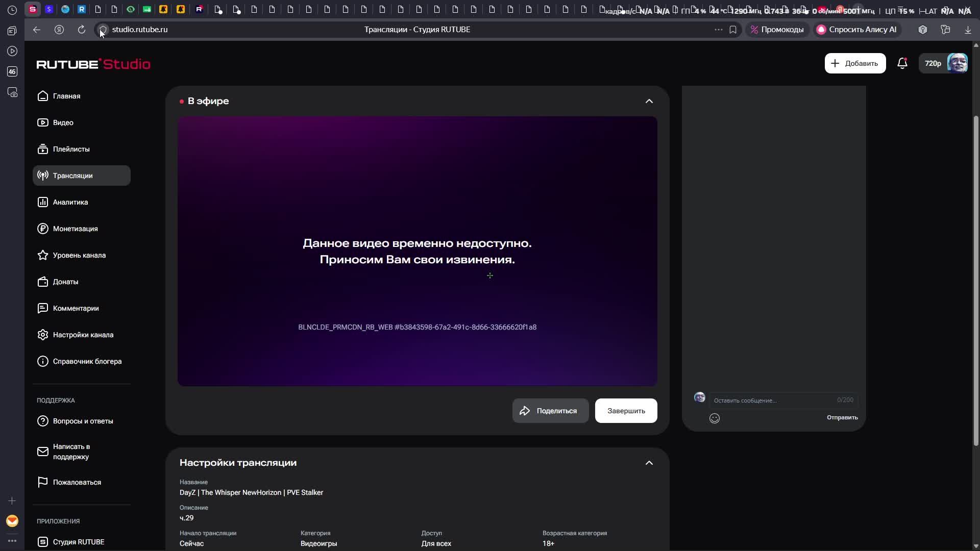Click the 'Сейчас' broadcast start value
This screenshot has height=551, width=980.
[x=192, y=543]
